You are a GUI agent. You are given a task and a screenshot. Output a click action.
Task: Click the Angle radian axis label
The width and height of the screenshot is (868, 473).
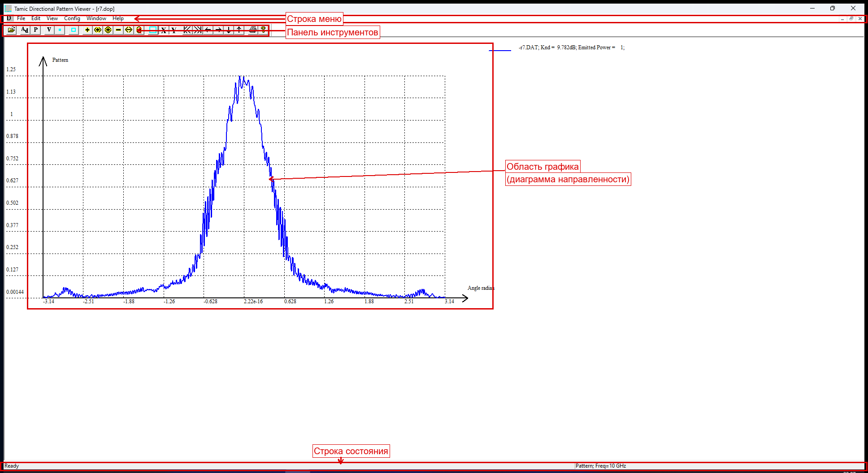coord(481,288)
